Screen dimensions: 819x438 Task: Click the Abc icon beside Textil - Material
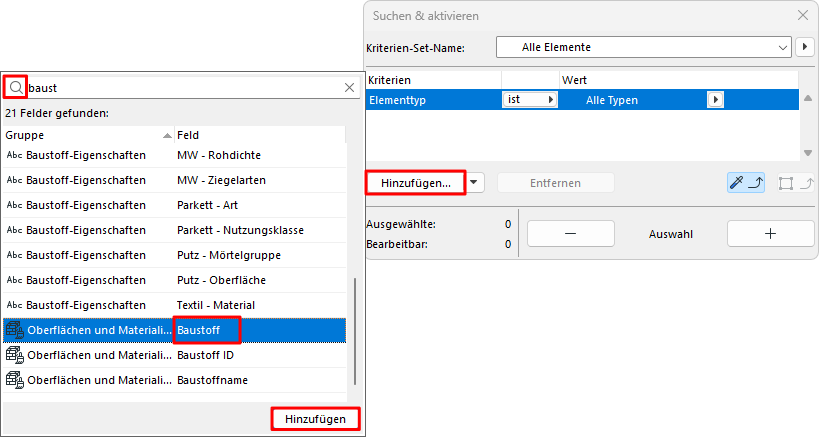tap(15, 304)
